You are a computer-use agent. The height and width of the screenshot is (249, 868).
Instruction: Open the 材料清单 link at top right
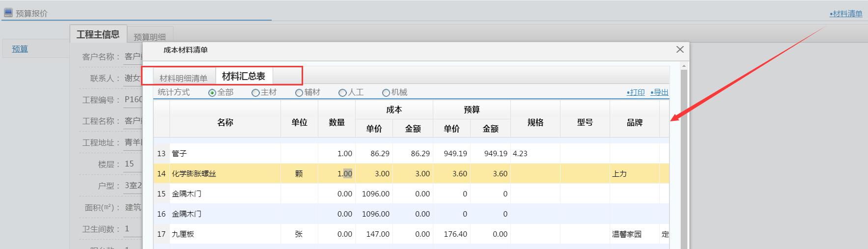[x=846, y=14]
